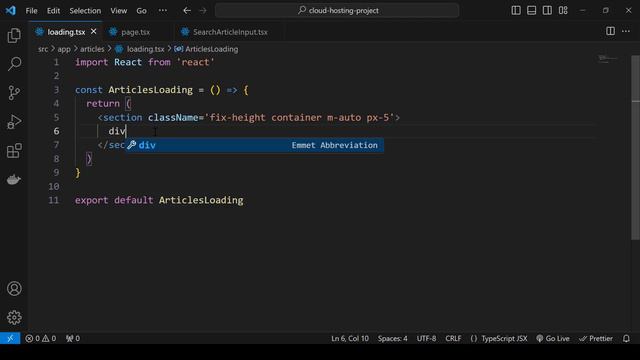
Task: Click the import React line
Action: (x=144, y=62)
